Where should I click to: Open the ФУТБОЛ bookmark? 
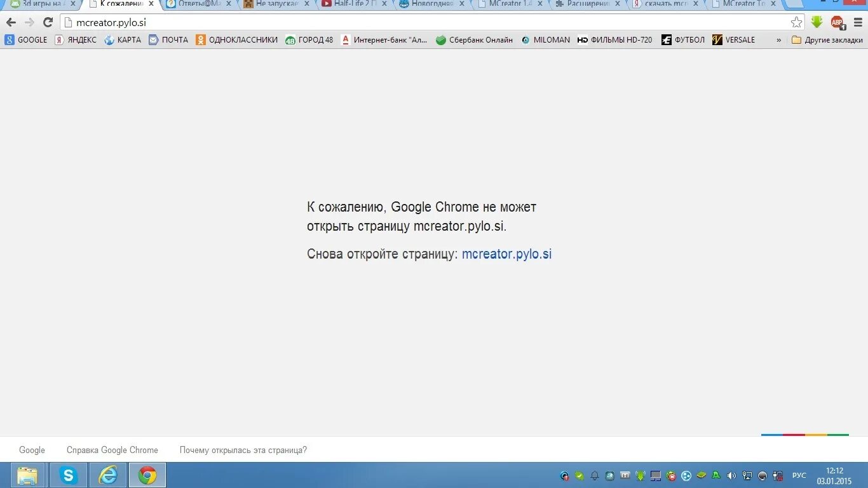(x=683, y=39)
